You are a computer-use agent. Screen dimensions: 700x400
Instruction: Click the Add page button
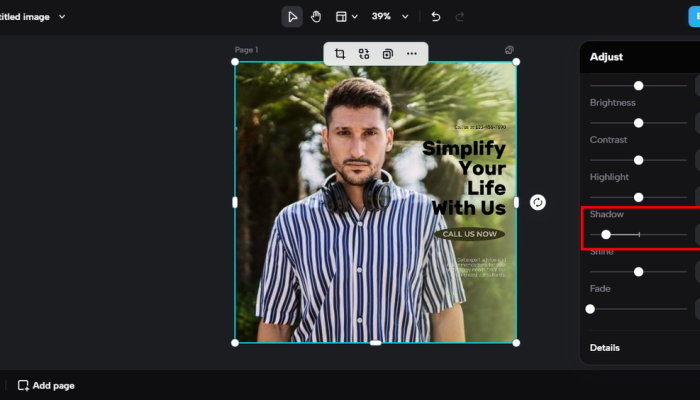[x=46, y=385]
